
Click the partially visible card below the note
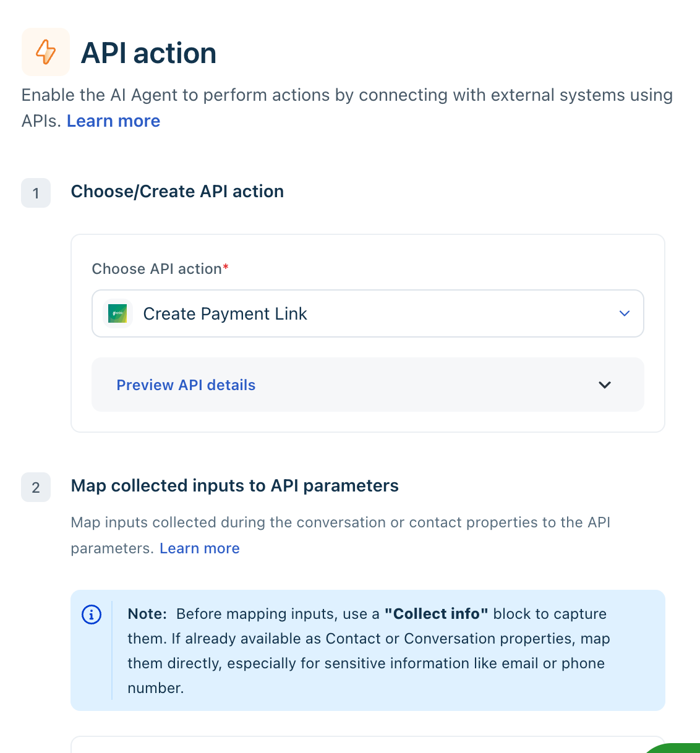368,744
